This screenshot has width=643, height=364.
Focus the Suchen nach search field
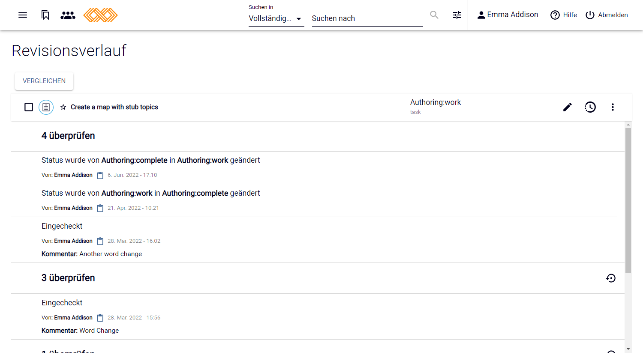click(x=367, y=18)
